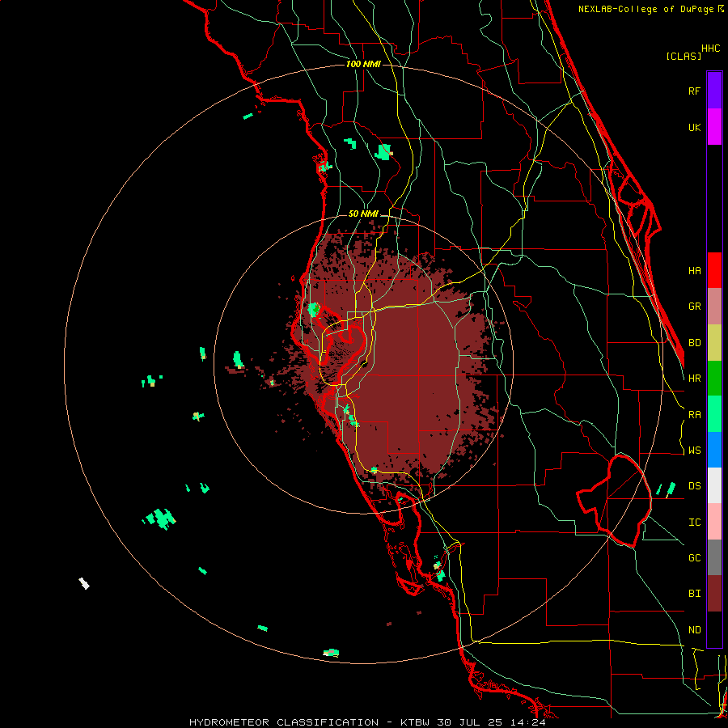Click the brown BI legend swatch
The image size is (728, 728).
pos(714,594)
